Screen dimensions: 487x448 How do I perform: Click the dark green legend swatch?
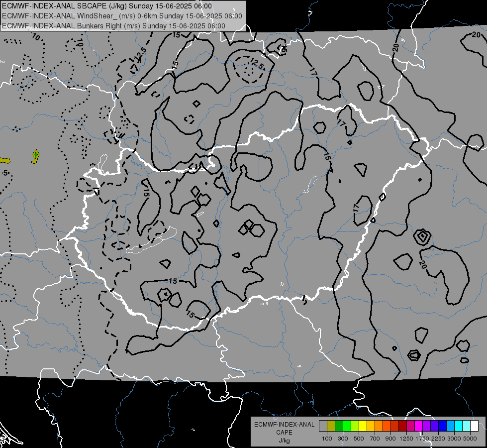[x=339, y=426]
